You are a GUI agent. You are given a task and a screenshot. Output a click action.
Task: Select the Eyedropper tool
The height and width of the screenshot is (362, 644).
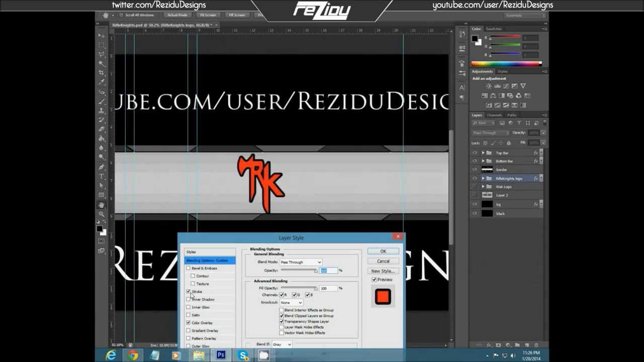click(102, 82)
